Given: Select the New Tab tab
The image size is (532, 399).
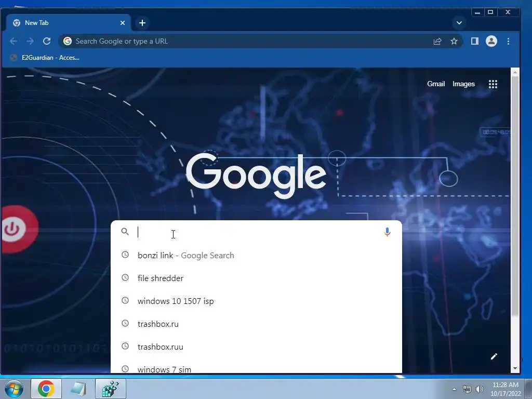Looking at the screenshot, I should (x=68, y=23).
